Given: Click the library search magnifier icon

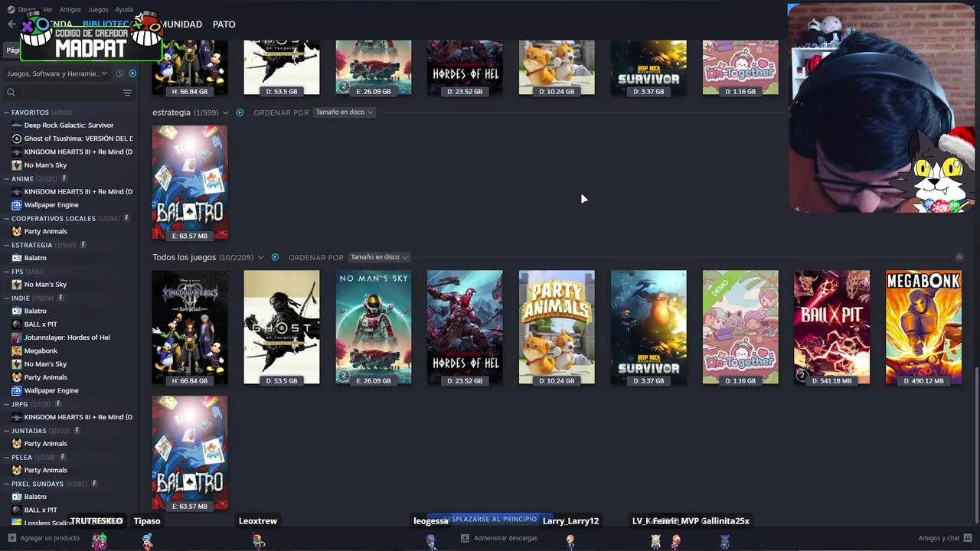Looking at the screenshot, I should [11, 93].
